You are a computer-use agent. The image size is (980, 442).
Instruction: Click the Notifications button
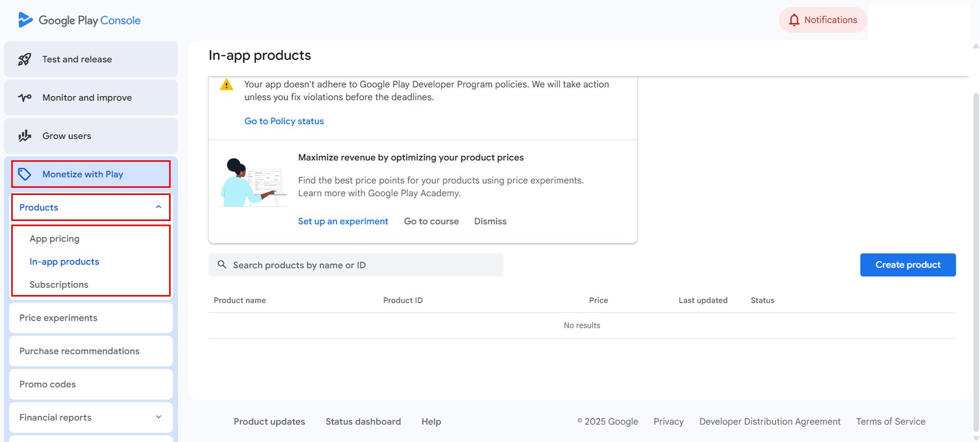823,20
